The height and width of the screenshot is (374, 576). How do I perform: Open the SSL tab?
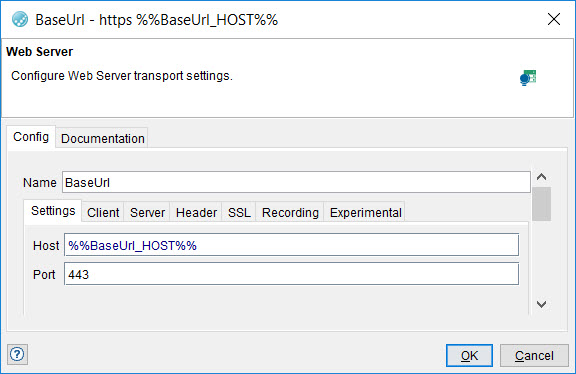239,212
